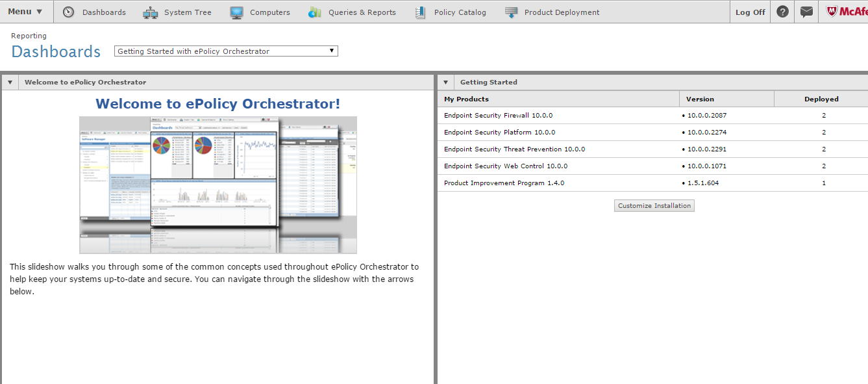Click the Log Off link
Screen dimensions: 868x384
pyautogui.click(x=750, y=12)
